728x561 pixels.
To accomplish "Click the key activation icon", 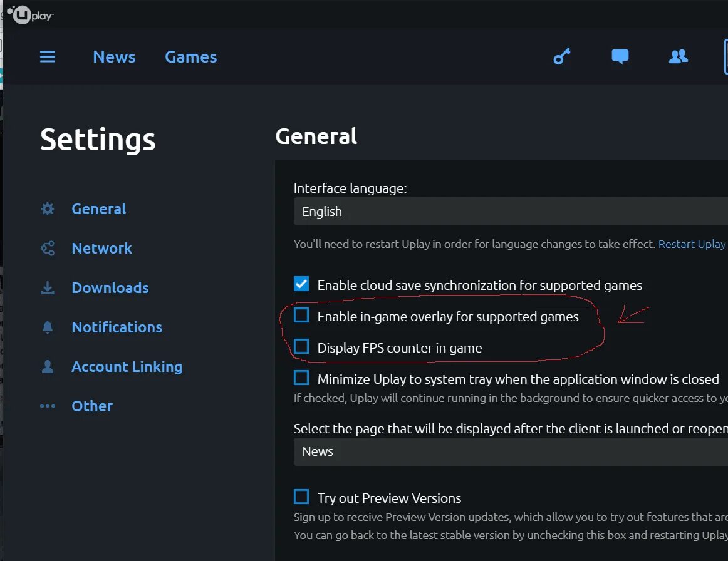I will [562, 56].
